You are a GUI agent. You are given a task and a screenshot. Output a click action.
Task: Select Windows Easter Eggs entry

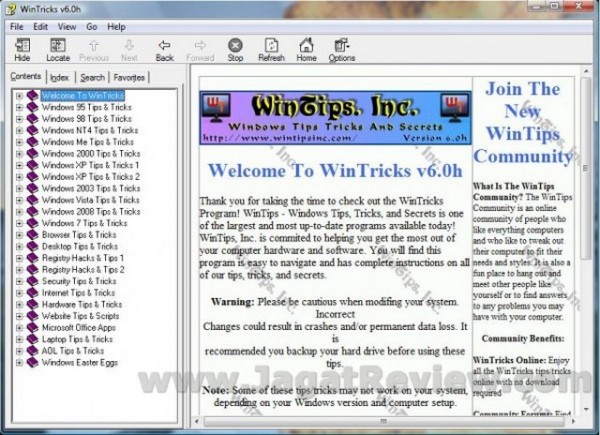pos(80,362)
